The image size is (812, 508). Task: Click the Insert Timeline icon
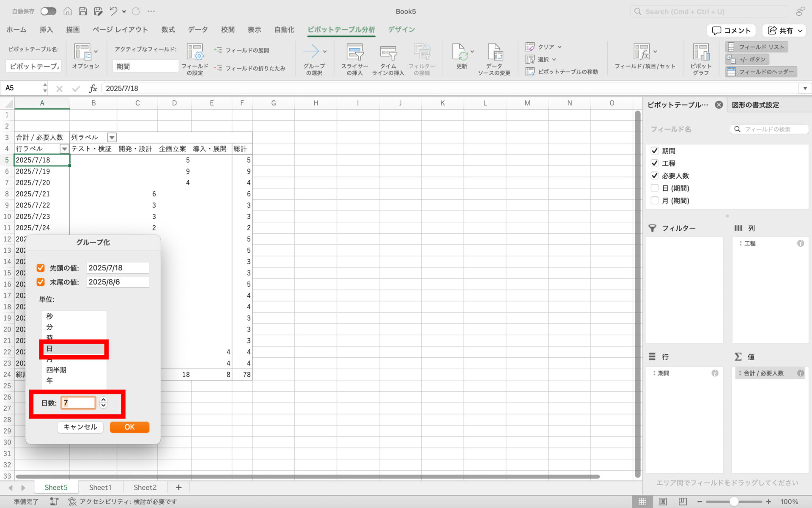point(388,53)
